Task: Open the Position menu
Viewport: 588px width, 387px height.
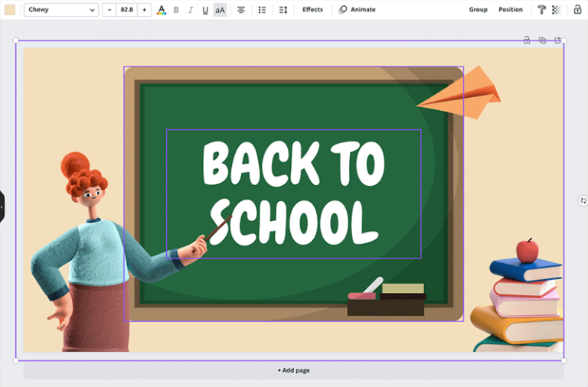Action: (511, 10)
